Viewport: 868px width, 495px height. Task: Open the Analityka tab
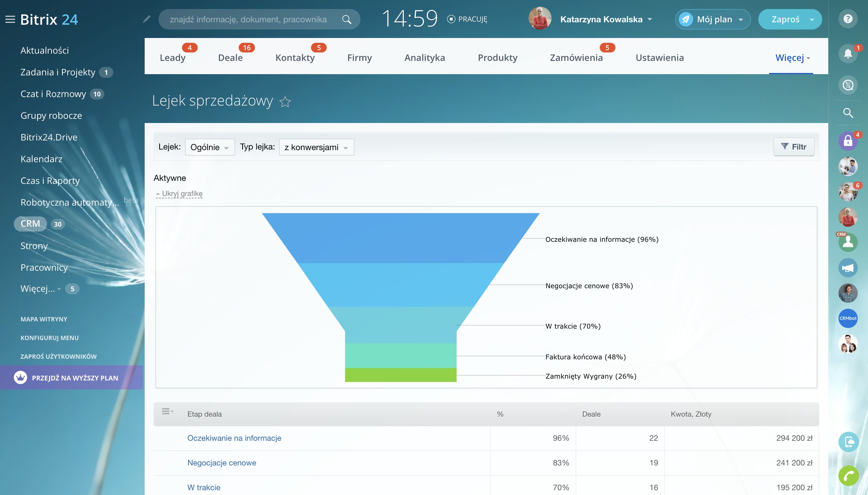pos(424,58)
